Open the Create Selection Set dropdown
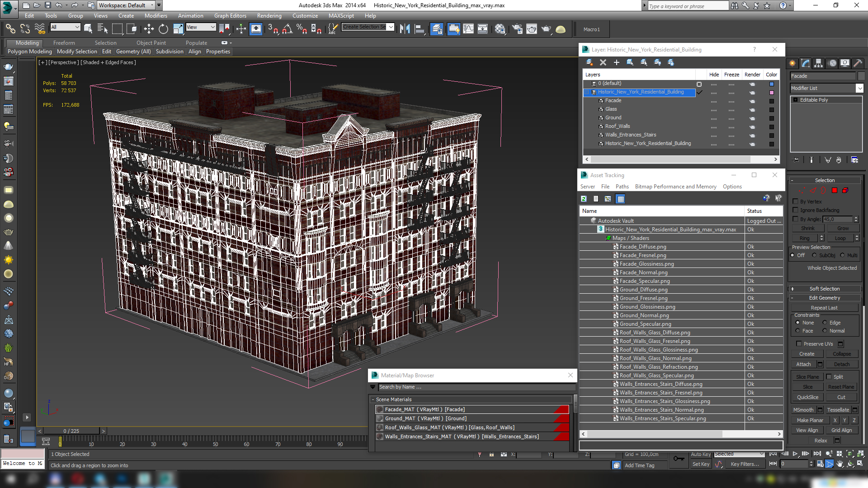The height and width of the screenshot is (488, 868). click(391, 27)
